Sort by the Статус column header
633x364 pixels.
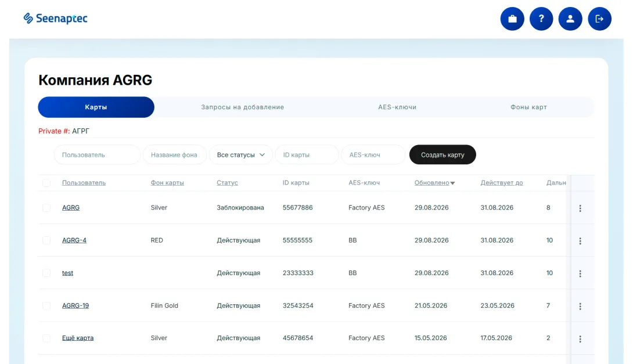tap(227, 183)
